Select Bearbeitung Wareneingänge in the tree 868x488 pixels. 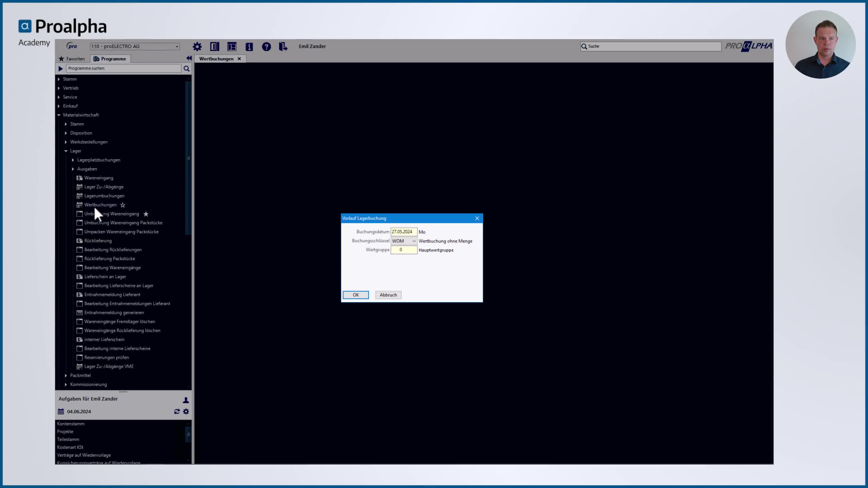[x=113, y=268]
